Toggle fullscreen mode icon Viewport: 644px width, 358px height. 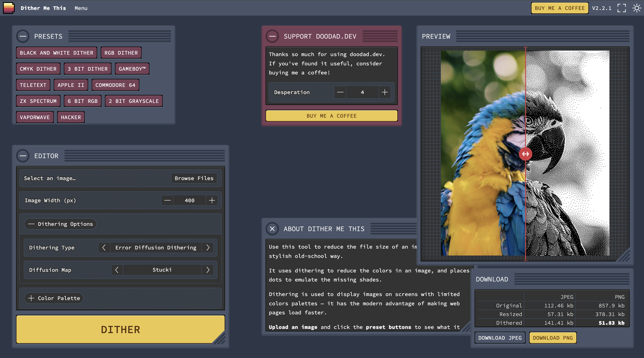point(621,8)
